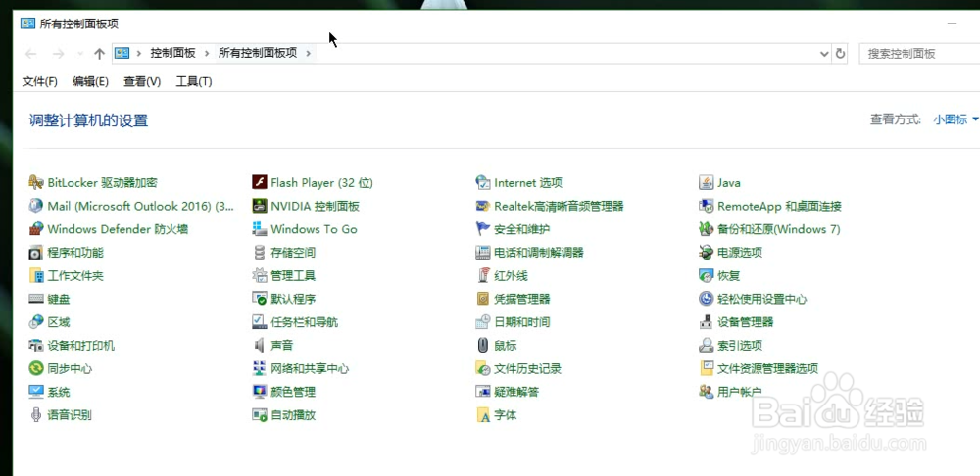Viewport: 980px width, 476px height.
Task: Open the 文件资源管理器选项 icon
Action: pos(707,368)
